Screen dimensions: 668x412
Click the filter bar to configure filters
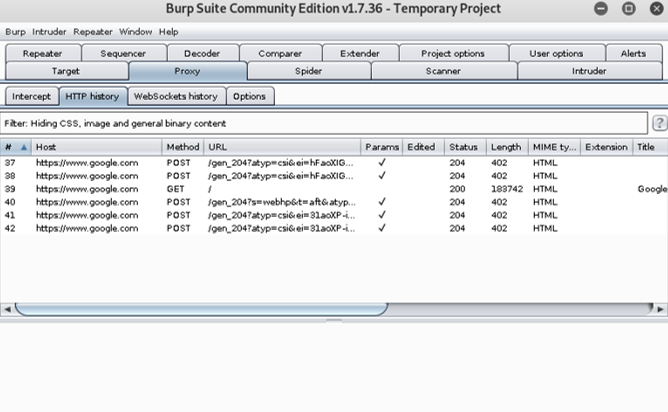click(x=324, y=123)
